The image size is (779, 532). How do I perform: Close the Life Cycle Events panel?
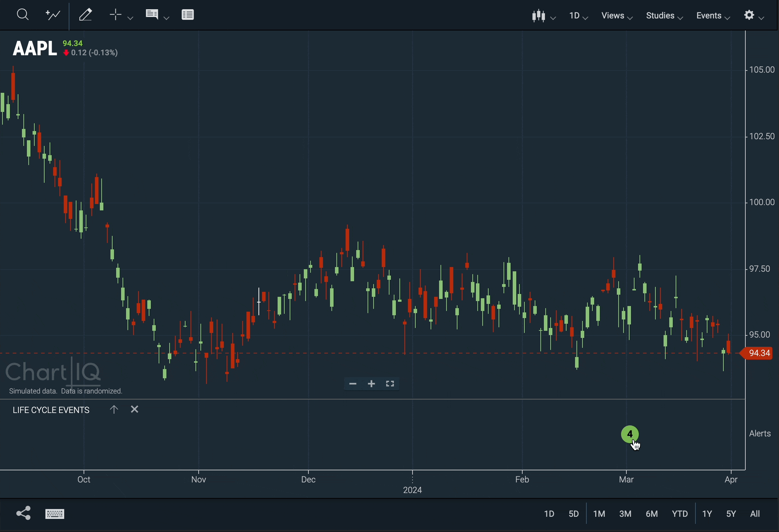tap(135, 410)
